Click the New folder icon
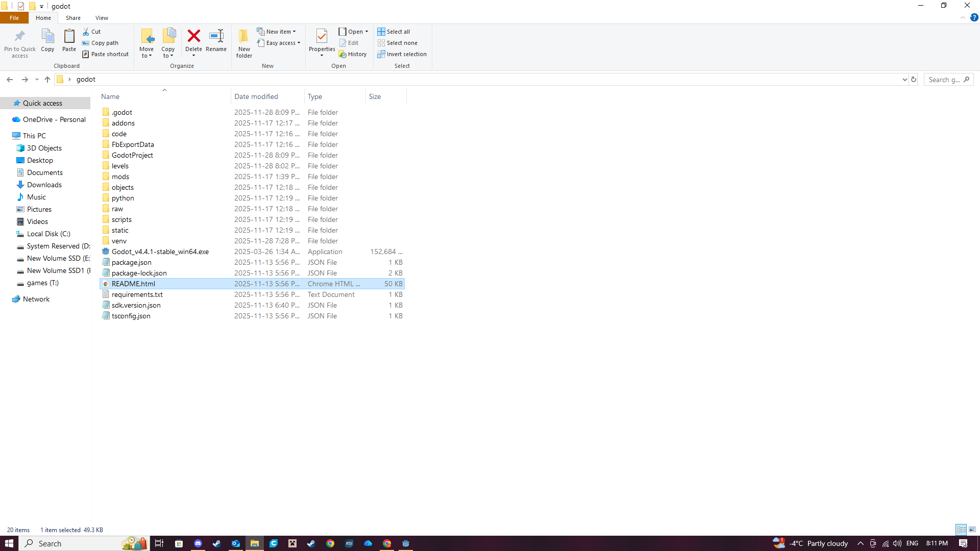 (244, 36)
